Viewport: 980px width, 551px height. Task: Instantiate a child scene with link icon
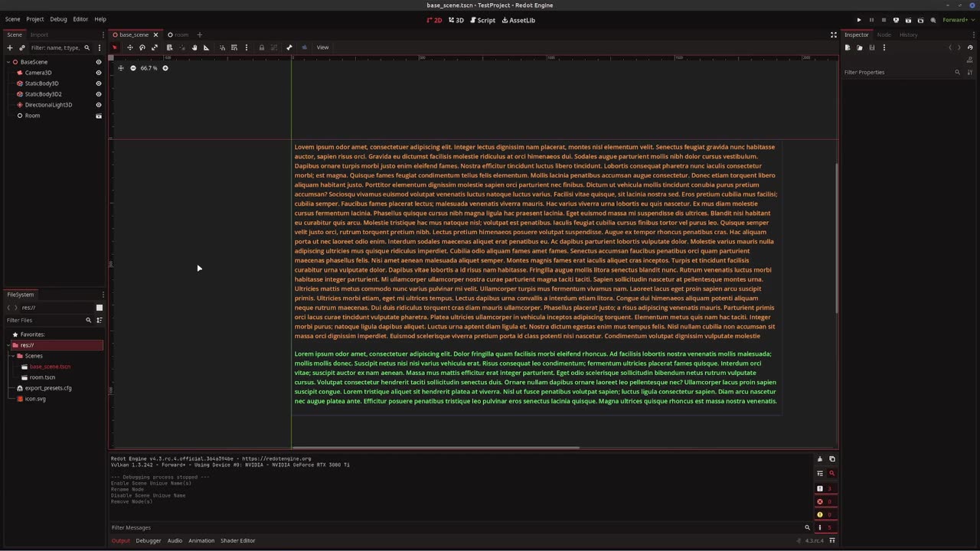click(21, 47)
